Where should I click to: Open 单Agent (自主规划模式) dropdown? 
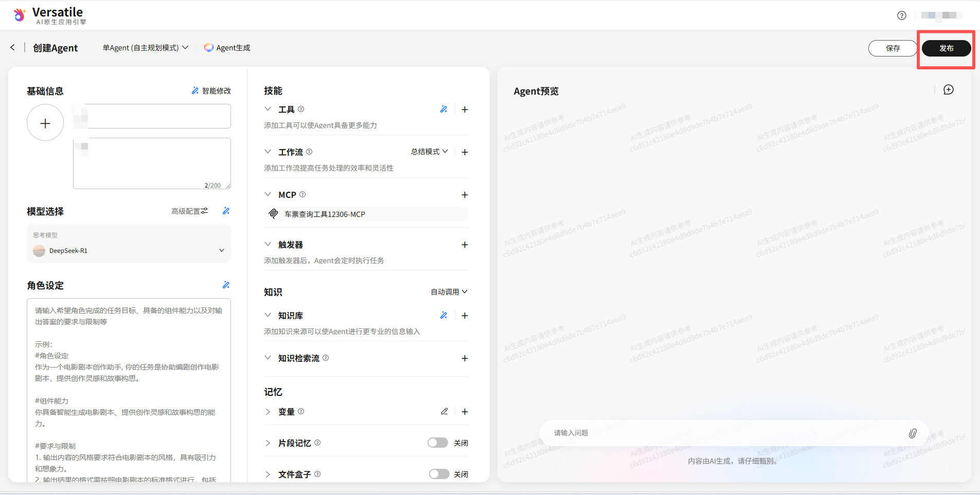tap(146, 48)
